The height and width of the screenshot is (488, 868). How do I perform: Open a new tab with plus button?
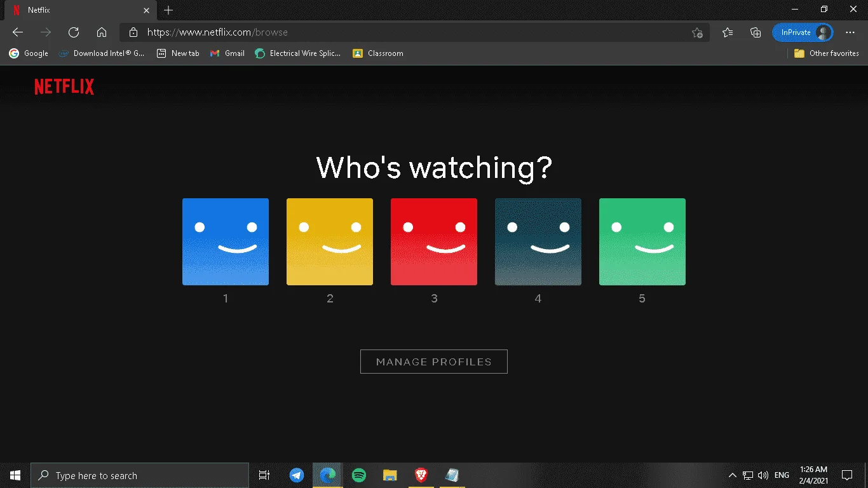point(168,10)
